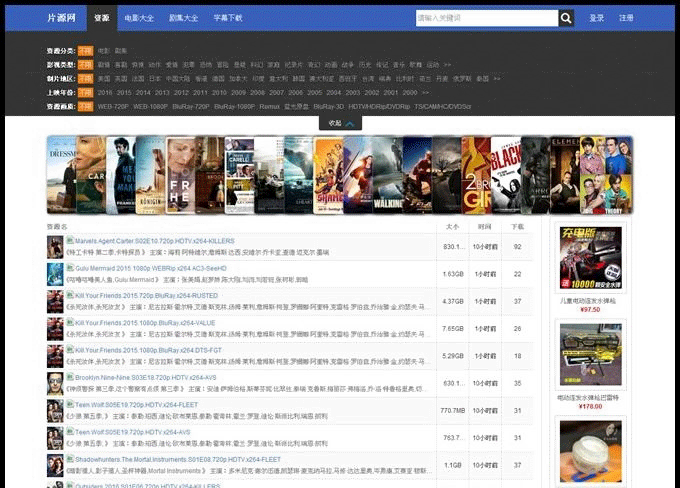This screenshot has height=488, width=680.
Task: Open the Shadowhunters row thumbnail
Action: pyautogui.click(x=55, y=465)
